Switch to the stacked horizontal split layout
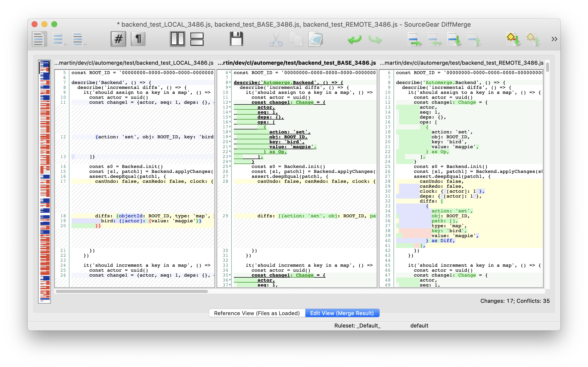Viewport: 588px width, 367px height. [197, 39]
